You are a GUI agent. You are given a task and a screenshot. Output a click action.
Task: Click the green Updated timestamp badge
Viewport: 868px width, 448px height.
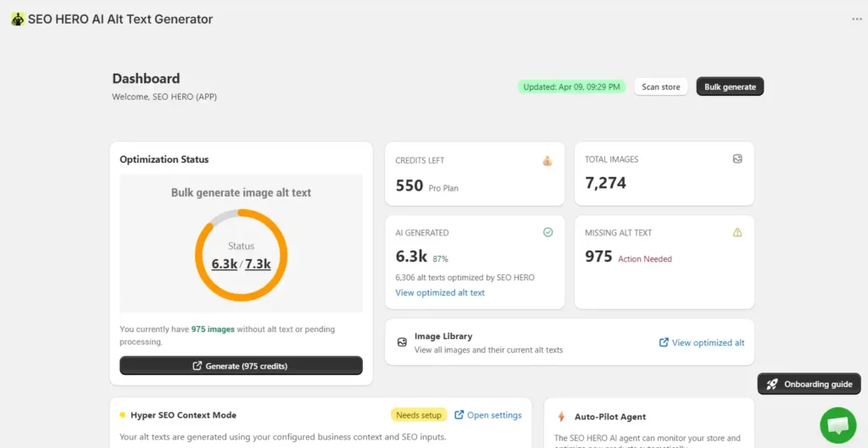pyautogui.click(x=571, y=87)
